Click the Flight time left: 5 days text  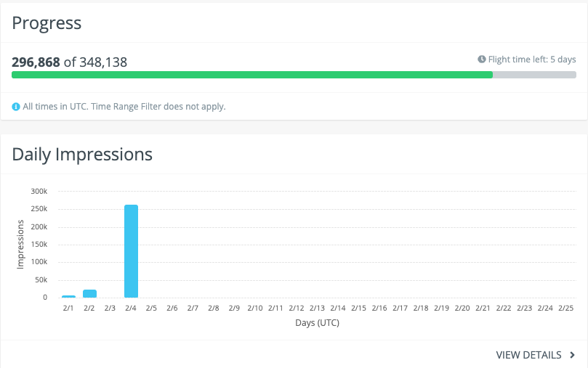click(x=532, y=59)
